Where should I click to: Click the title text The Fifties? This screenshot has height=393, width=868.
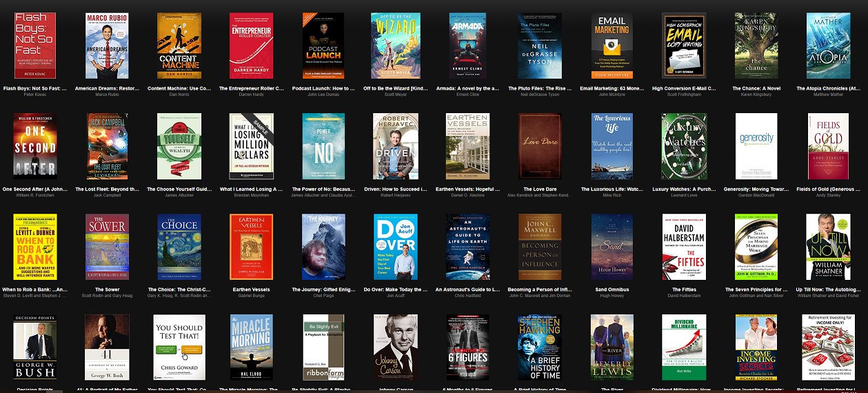click(x=684, y=290)
